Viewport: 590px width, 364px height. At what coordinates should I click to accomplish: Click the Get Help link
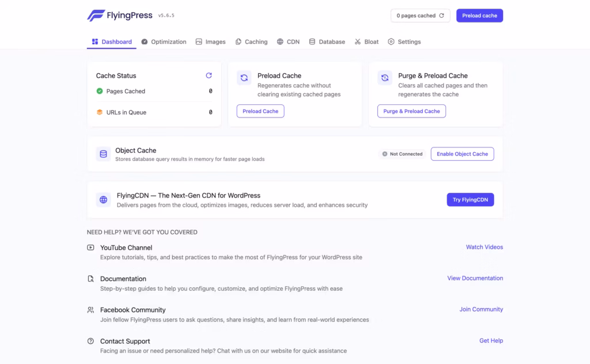[x=491, y=340]
